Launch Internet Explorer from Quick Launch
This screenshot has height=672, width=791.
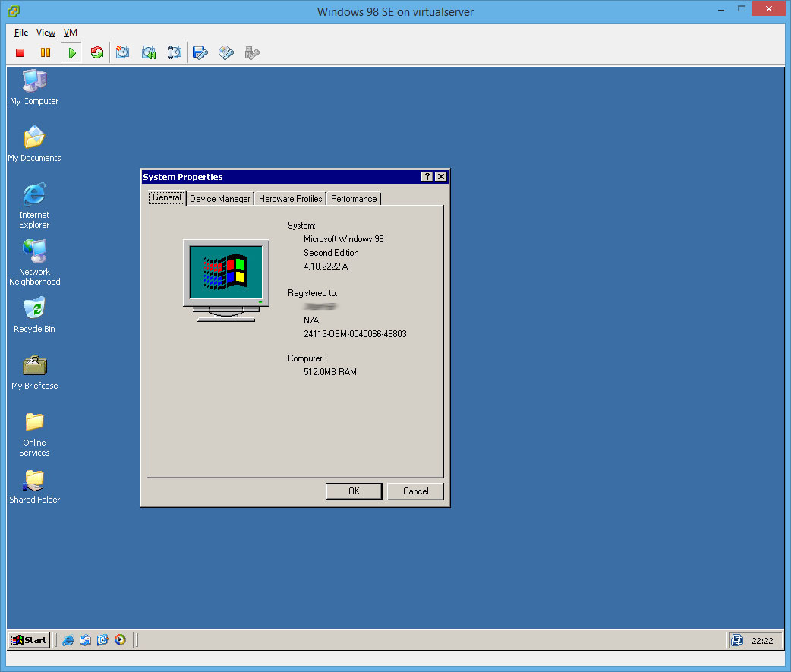point(68,640)
